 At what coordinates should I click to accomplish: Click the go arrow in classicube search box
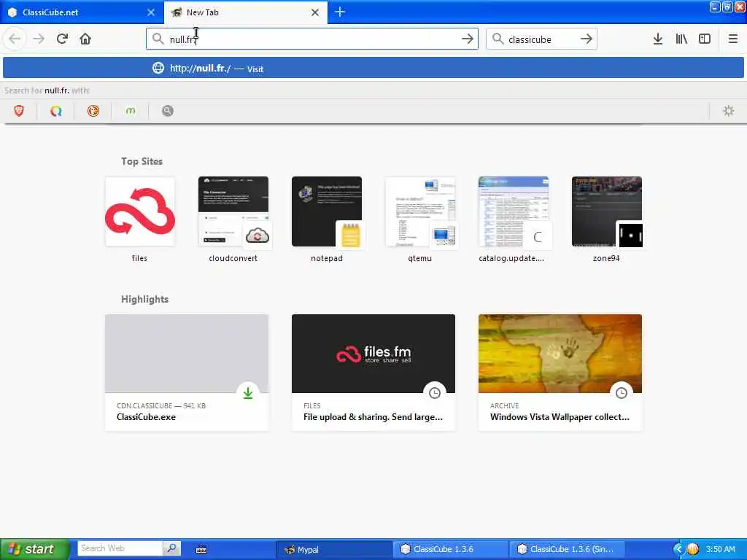[587, 39]
